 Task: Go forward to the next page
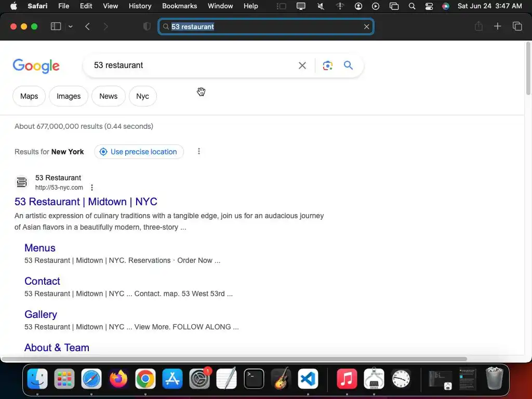tap(105, 26)
